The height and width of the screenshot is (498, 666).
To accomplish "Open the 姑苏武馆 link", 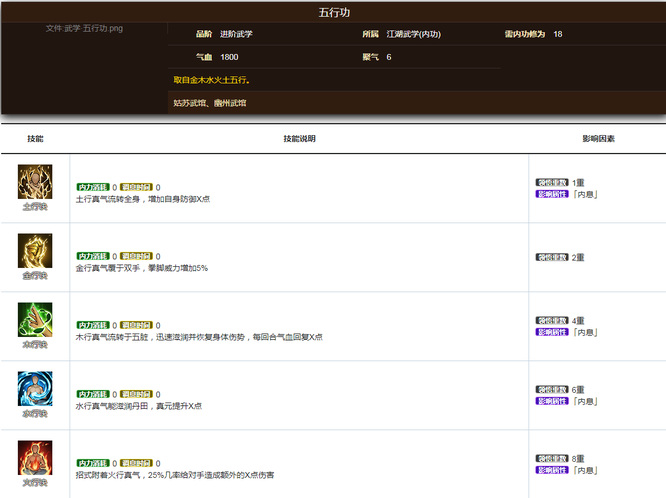I will pos(188,102).
